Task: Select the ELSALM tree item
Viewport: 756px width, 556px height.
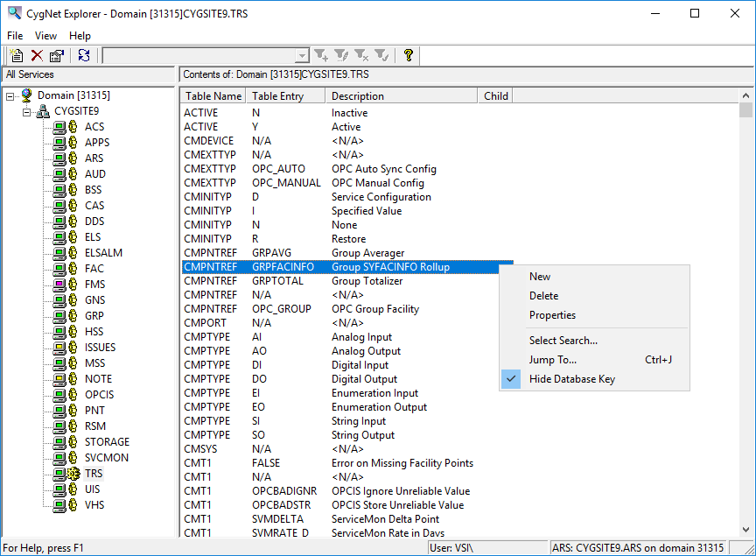Action: (103, 253)
